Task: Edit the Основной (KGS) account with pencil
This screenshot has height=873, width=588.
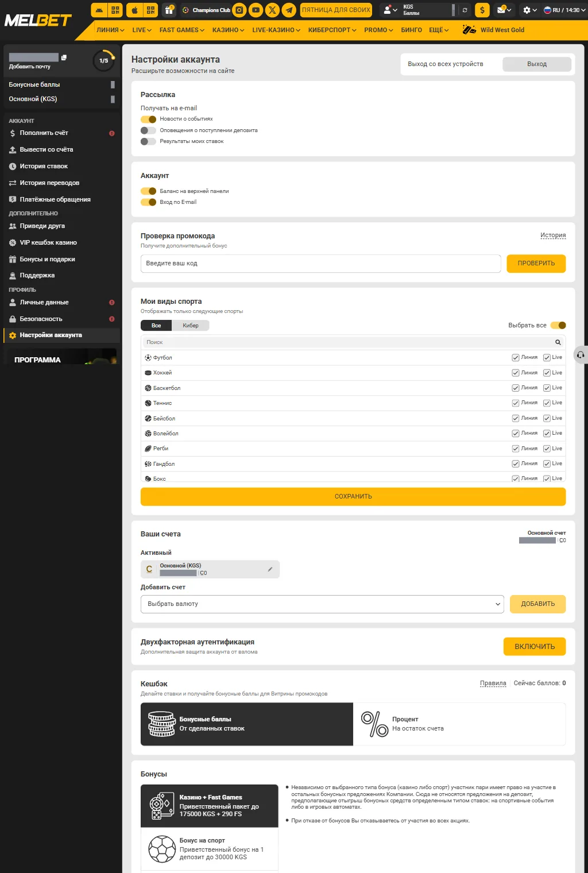Action: click(270, 569)
